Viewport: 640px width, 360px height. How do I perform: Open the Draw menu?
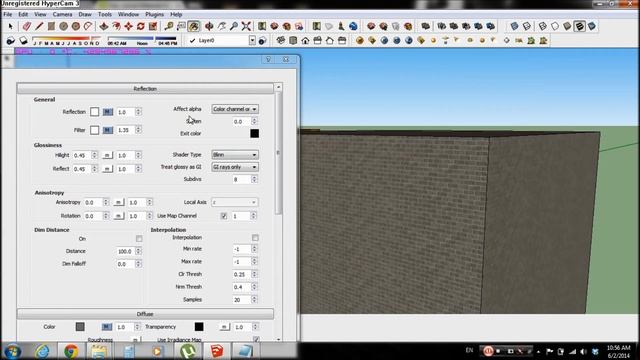coord(85,14)
